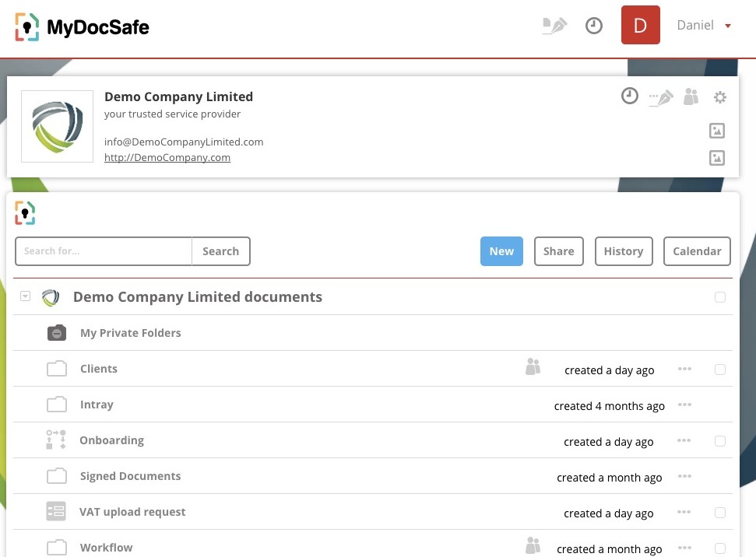Open the group members icon on the company card
Image resolution: width=756 pixels, height=557 pixels.
[691, 96]
